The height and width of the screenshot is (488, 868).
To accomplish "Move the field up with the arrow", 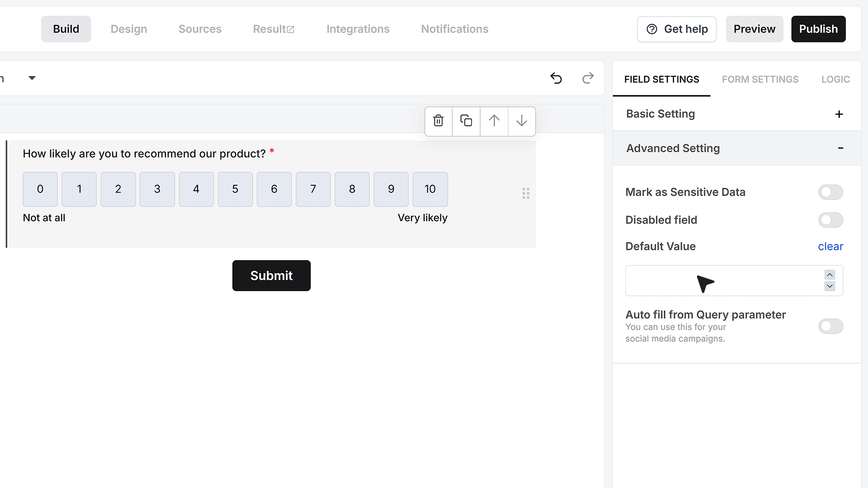I will coord(494,121).
